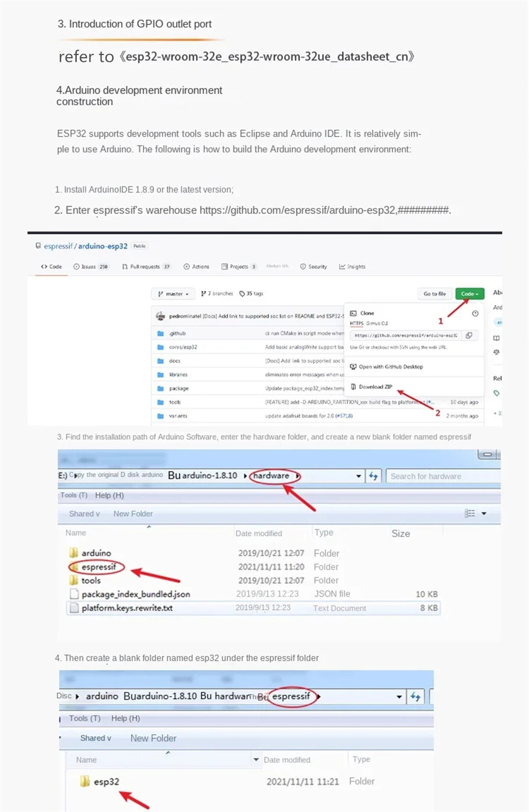Open the Name column filter dropdown in espressif window
The image size is (529, 812).
click(x=257, y=760)
